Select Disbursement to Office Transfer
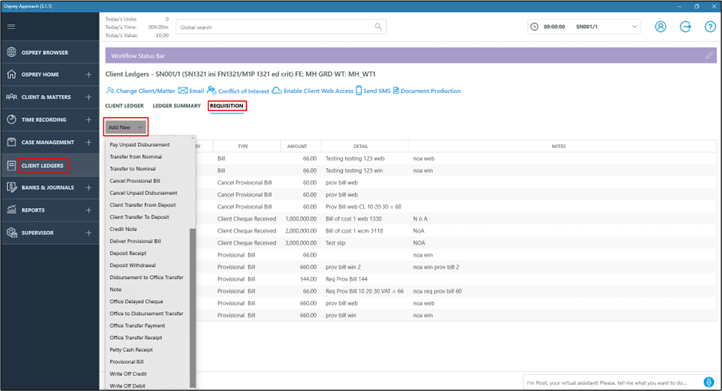Screen dimensions: 722x391 [146, 277]
